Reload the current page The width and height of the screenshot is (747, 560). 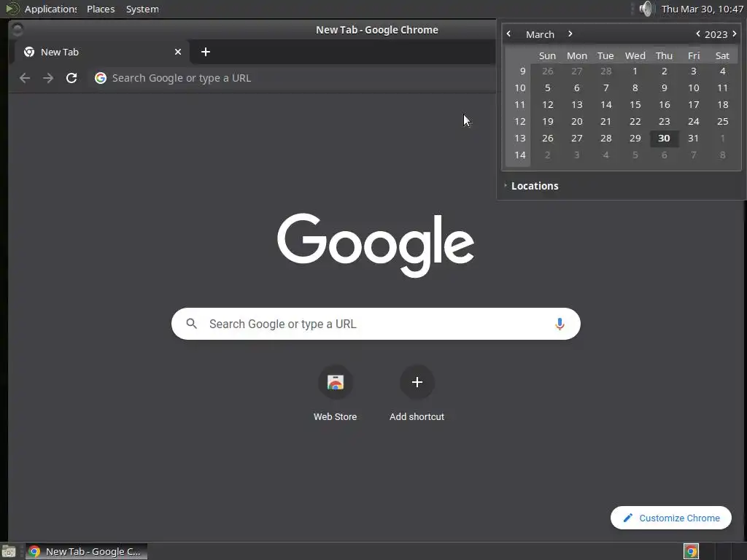click(71, 78)
